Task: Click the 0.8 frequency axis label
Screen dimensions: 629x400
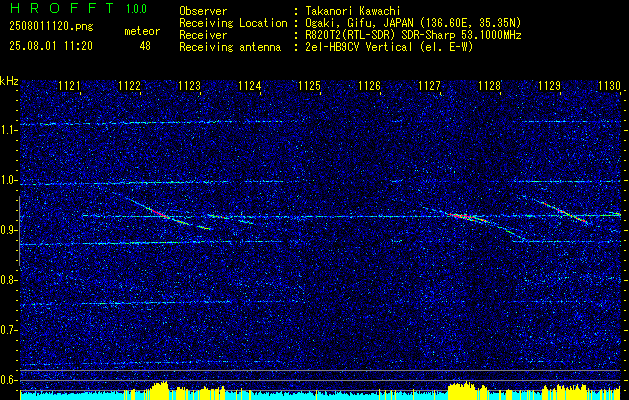Action: point(8,280)
